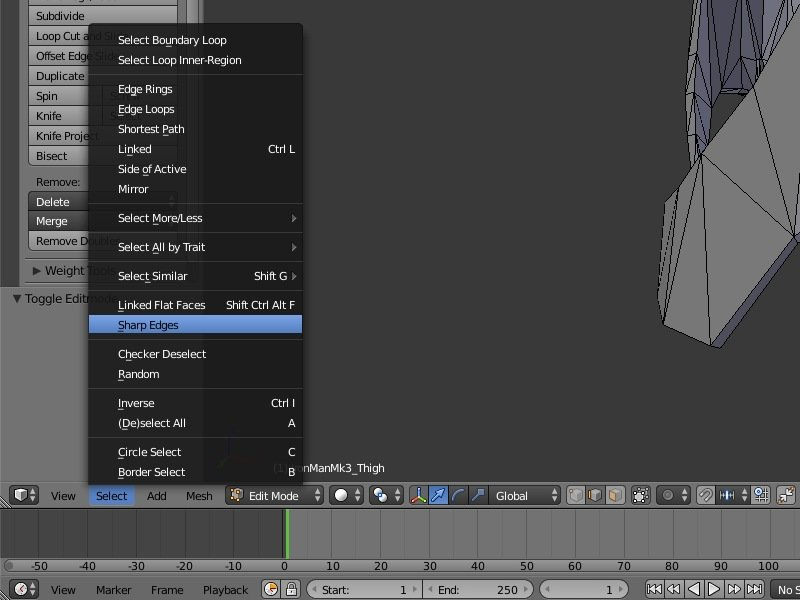This screenshot has width=800, height=600.
Task: Open the proportional editing mode selector
Action: 673,495
